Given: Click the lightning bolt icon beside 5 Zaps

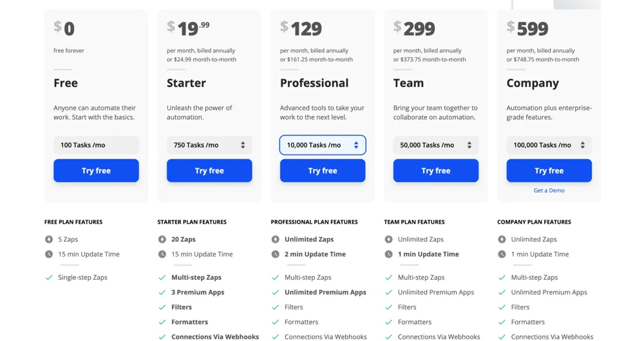Looking at the screenshot, I should click(49, 239).
